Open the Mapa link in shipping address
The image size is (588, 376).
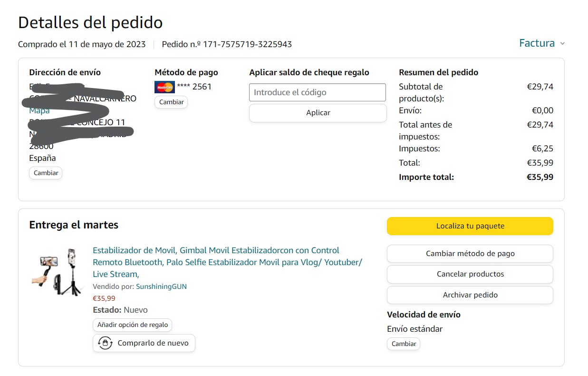[39, 110]
